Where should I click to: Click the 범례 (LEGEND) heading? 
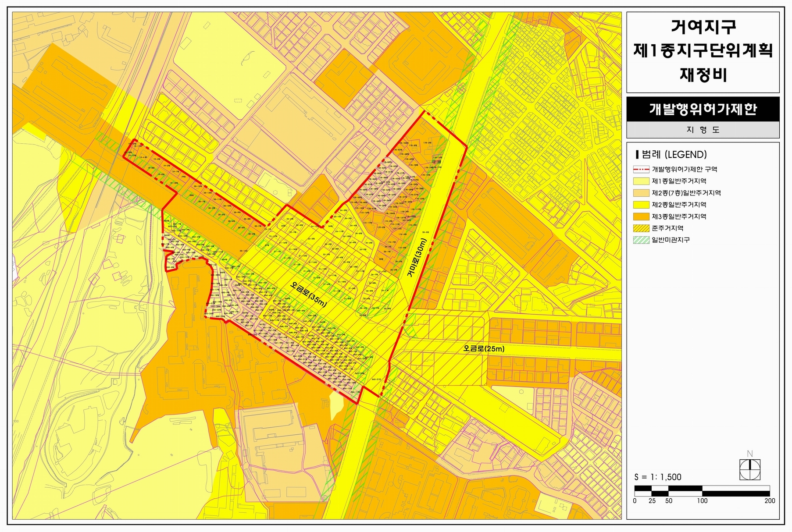pyautogui.click(x=671, y=154)
